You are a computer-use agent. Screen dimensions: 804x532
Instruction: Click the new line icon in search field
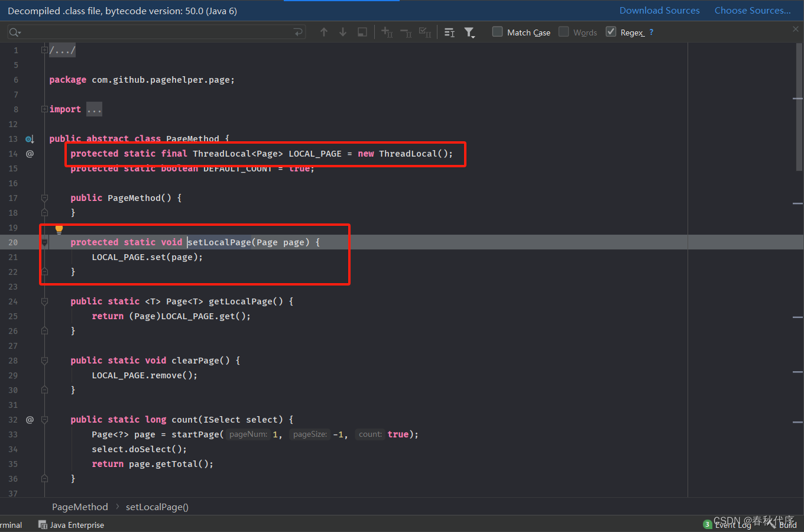coord(299,32)
